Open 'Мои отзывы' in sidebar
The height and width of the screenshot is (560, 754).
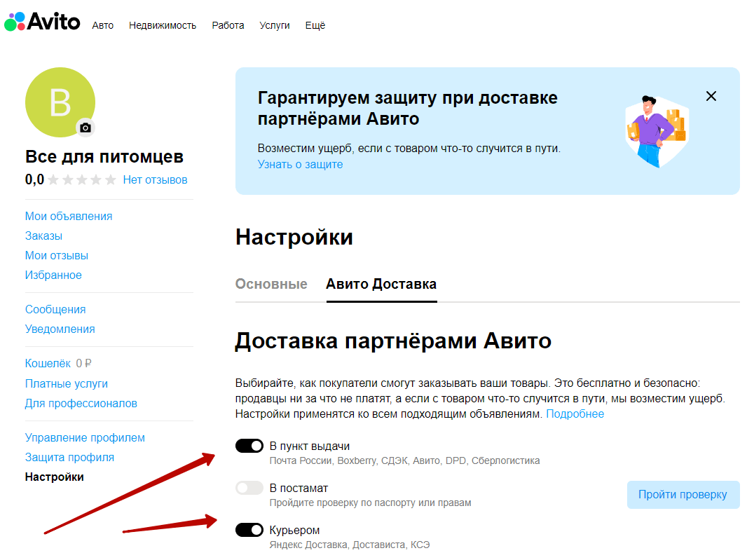click(57, 255)
